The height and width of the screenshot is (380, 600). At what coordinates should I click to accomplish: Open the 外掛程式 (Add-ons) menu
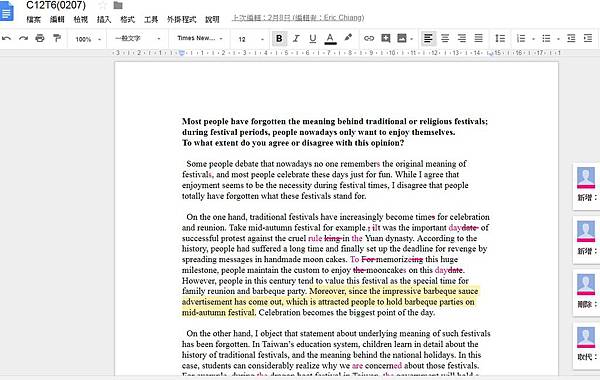[x=181, y=19]
